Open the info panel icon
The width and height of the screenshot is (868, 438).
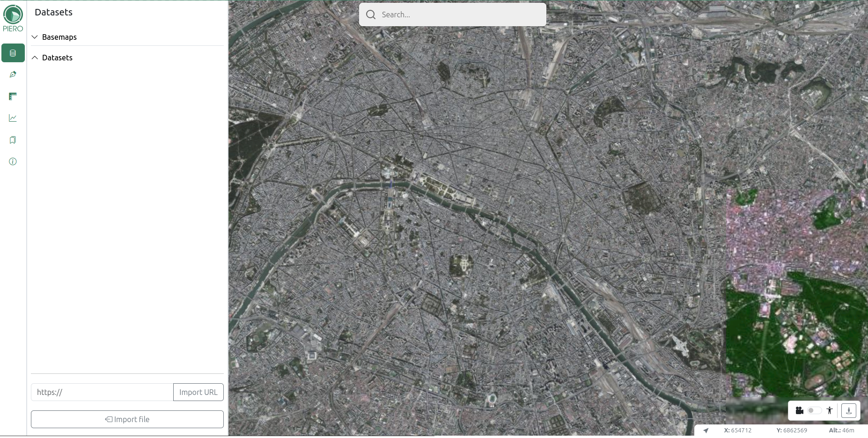(13, 161)
